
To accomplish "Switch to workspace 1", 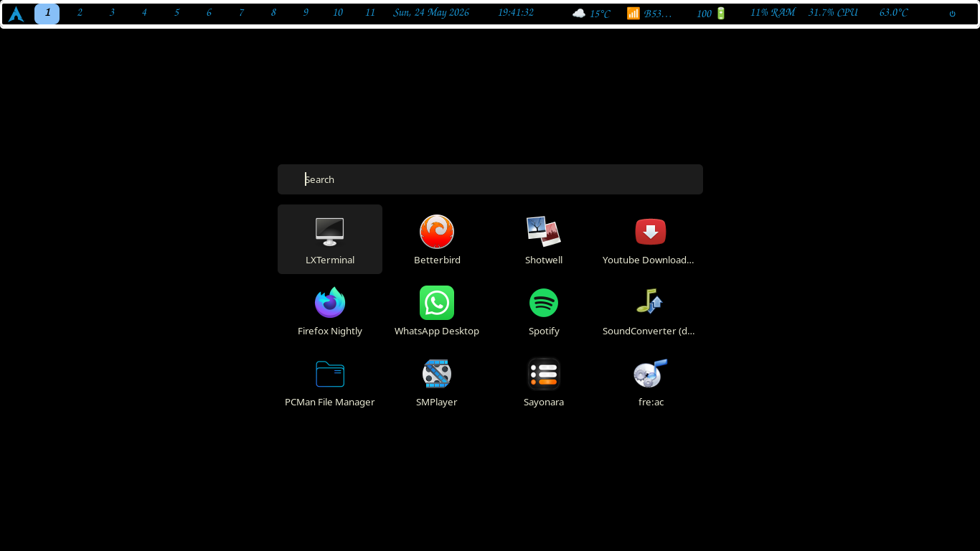I will 47,13.
